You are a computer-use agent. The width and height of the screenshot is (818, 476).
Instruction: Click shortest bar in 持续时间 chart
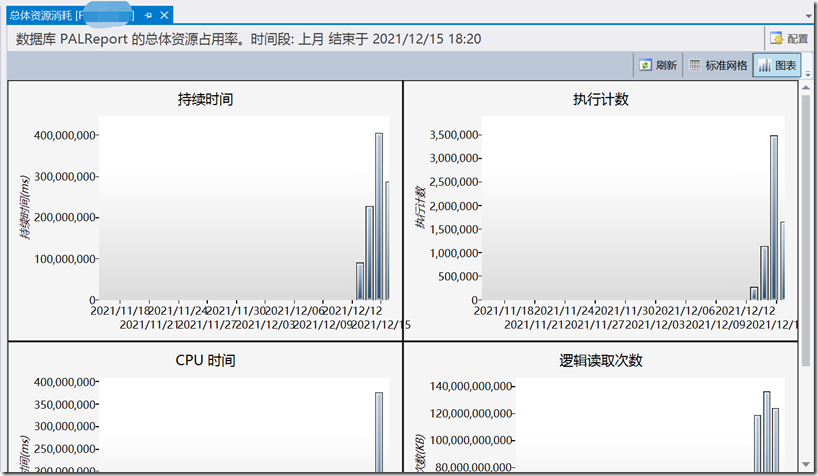click(x=360, y=281)
